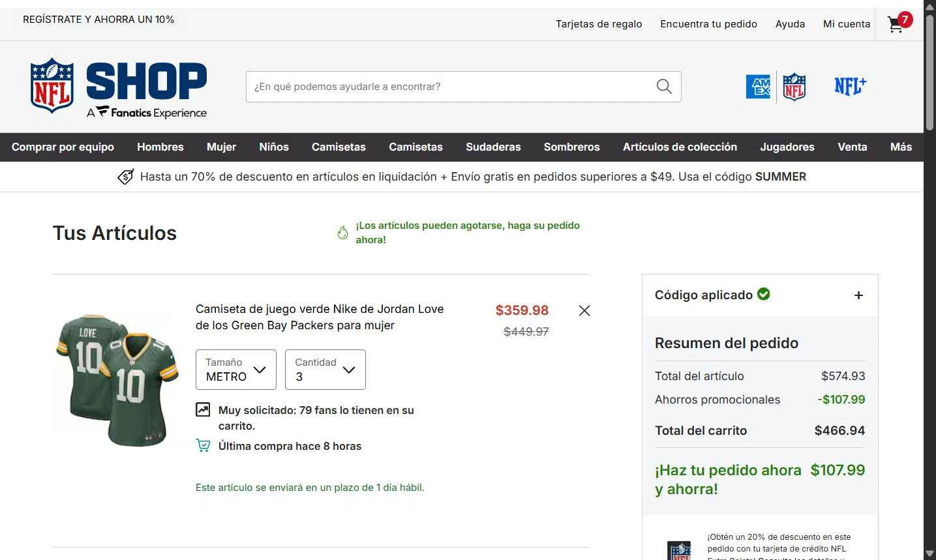
Task: Click the one-business-day shipping notice
Action: pyautogui.click(x=310, y=488)
